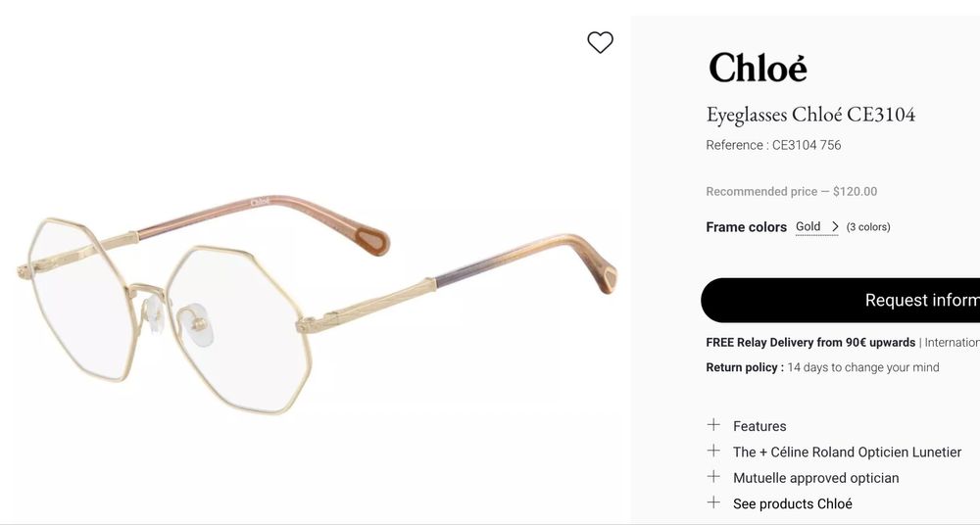Click the (3 colors) link

point(868,227)
